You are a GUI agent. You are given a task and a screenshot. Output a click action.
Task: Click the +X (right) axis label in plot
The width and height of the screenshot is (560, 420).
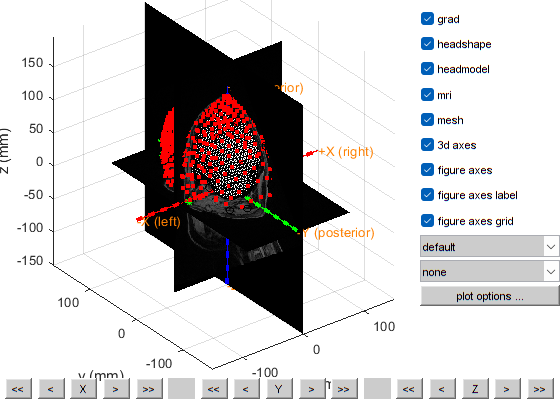tap(346, 152)
